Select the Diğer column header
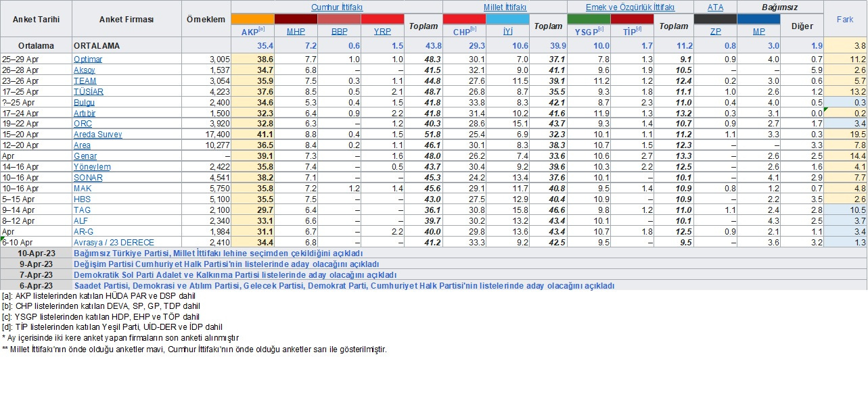Image resolution: width=868 pixels, height=411 pixels. (x=802, y=26)
